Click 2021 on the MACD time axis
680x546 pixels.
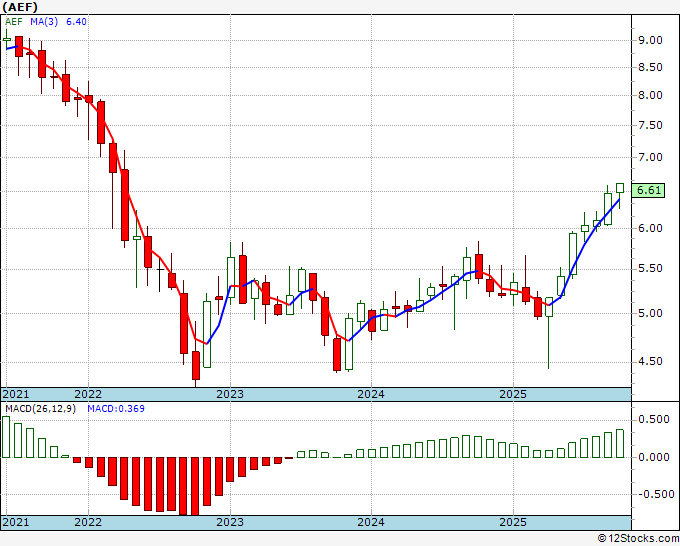click(x=16, y=522)
